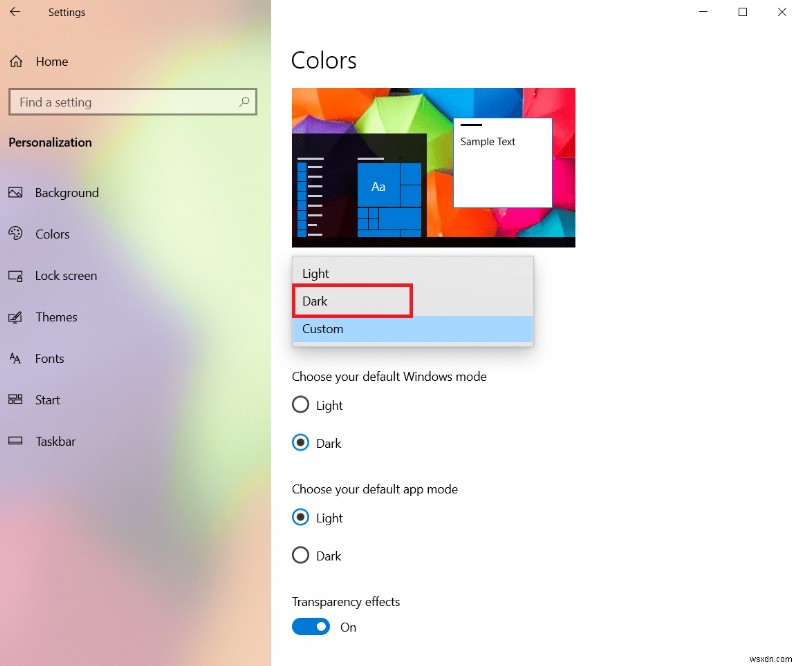Viewport: 800px width, 666px height.
Task: Click the Lock screen icon
Action: tap(15, 276)
